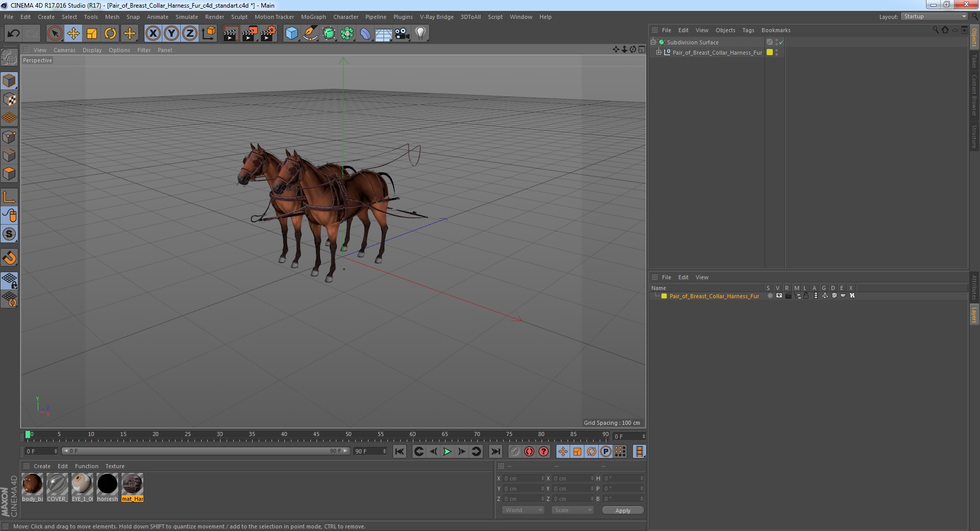Step the end frame 90 F spinner
Image resolution: width=980 pixels, height=531 pixels.
pyautogui.click(x=384, y=451)
